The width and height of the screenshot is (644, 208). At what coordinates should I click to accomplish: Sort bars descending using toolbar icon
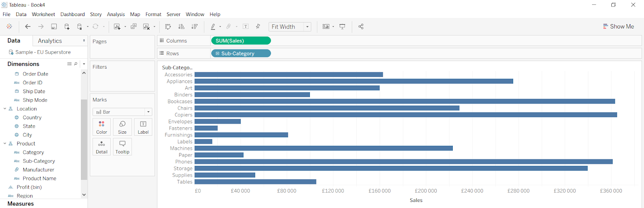194,27
